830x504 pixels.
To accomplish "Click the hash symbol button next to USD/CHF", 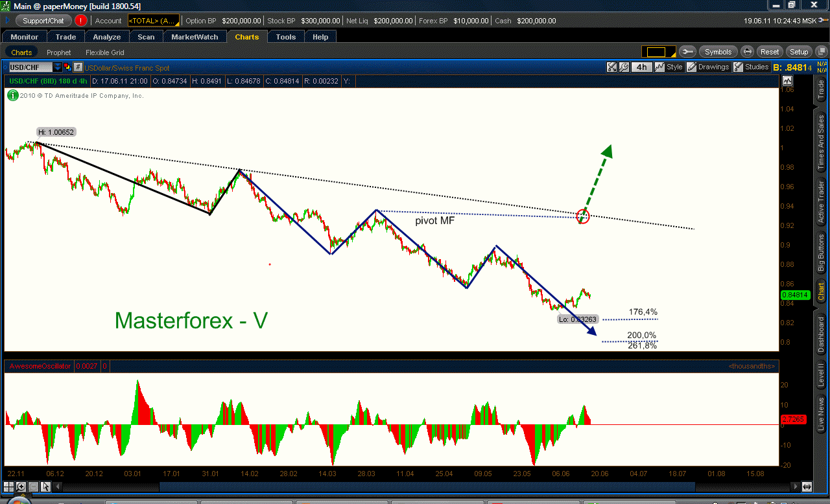I will (78, 67).
